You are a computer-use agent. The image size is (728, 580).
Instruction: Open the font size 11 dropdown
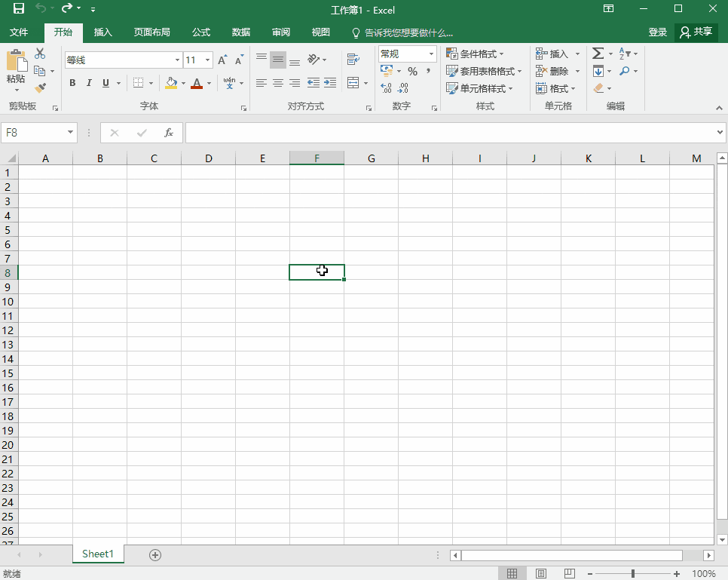pyautogui.click(x=207, y=60)
